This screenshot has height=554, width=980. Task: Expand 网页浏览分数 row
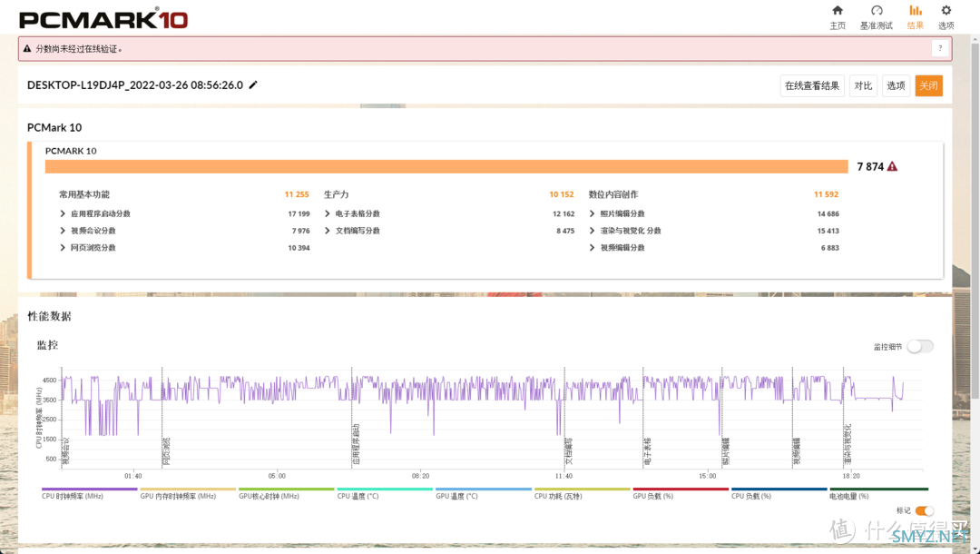click(x=63, y=248)
